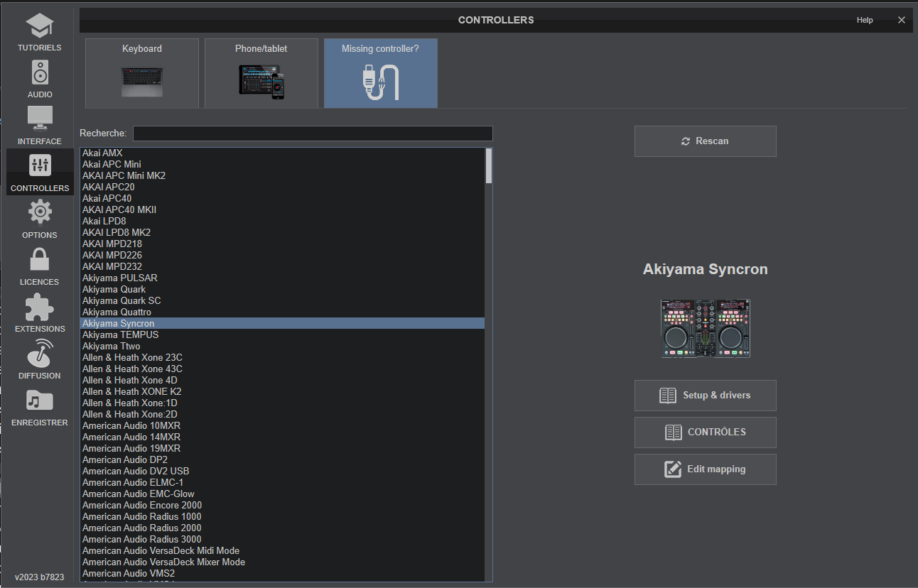The image size is (918, 588).
Task: Open Enregistrer music folder icon
Action: click(40, 401)
